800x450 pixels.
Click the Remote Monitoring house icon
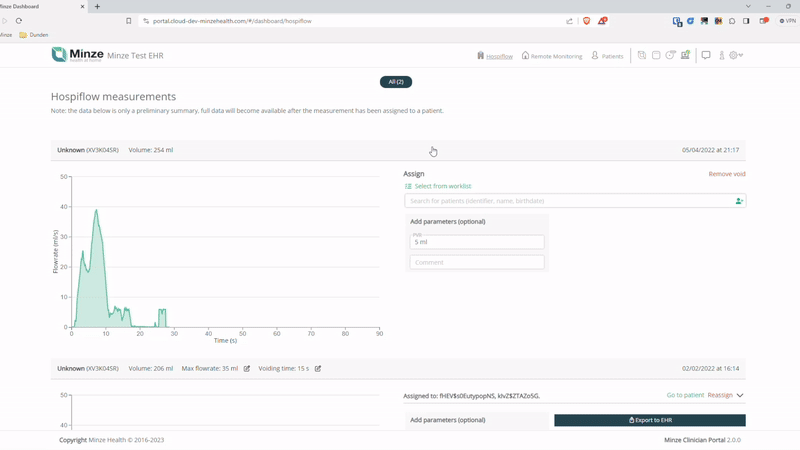[525, 55]
